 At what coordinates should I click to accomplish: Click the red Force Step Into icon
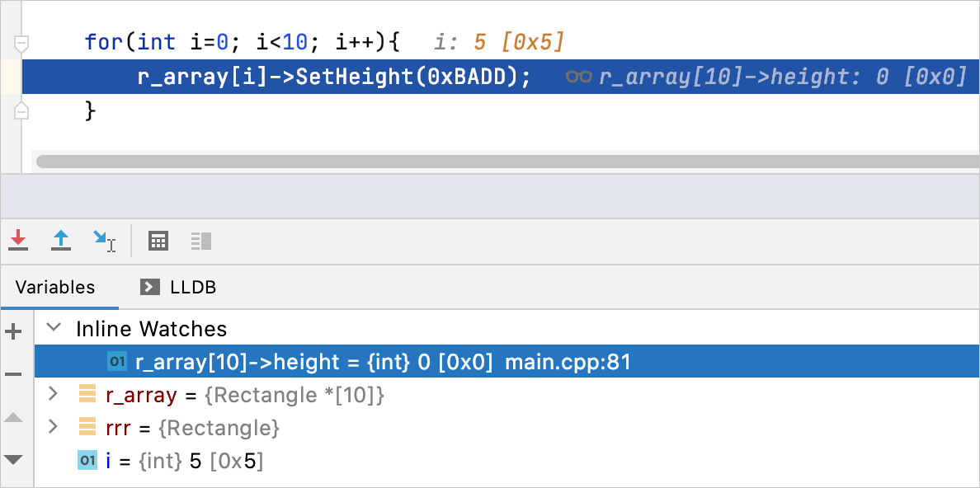click(x=18, y=241)
